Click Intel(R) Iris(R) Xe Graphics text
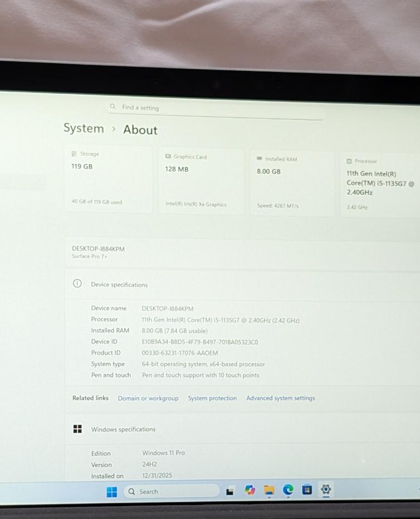 [196, 204]
